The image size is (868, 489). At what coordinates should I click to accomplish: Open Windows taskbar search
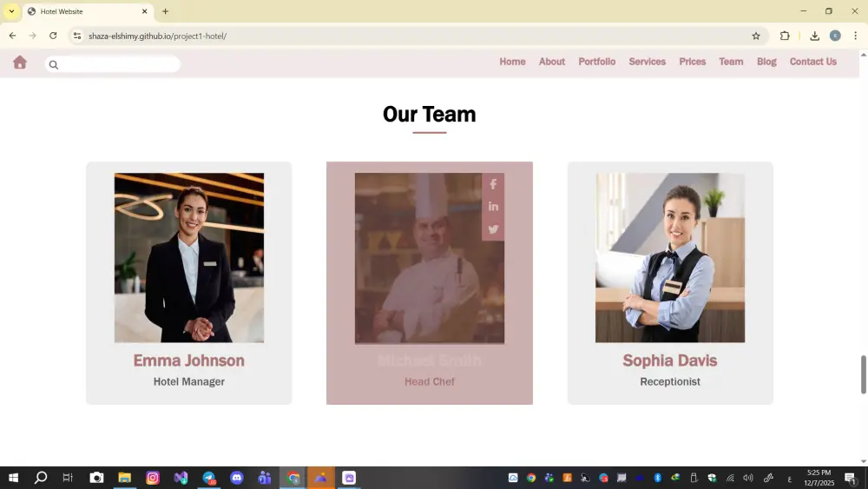(41, 478)
